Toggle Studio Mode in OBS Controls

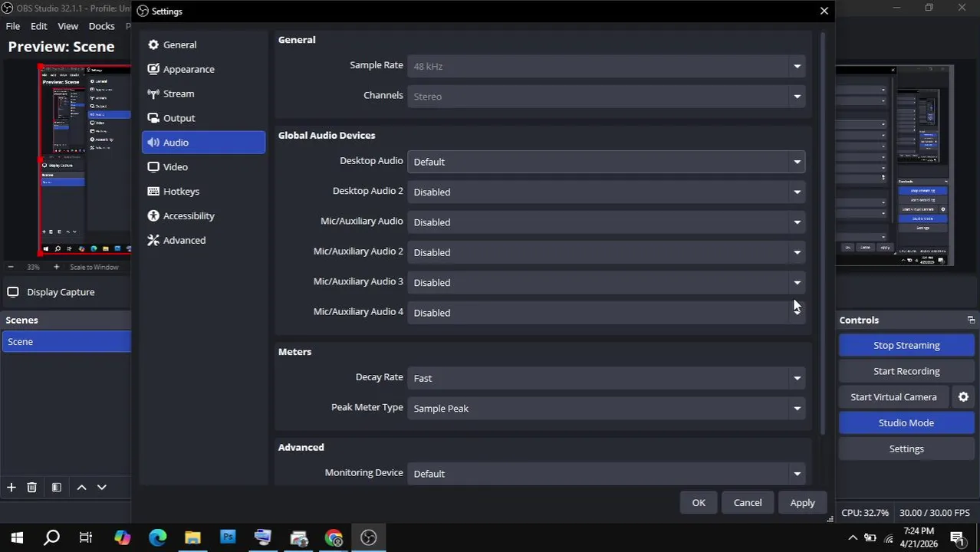[x=906, y=423]
